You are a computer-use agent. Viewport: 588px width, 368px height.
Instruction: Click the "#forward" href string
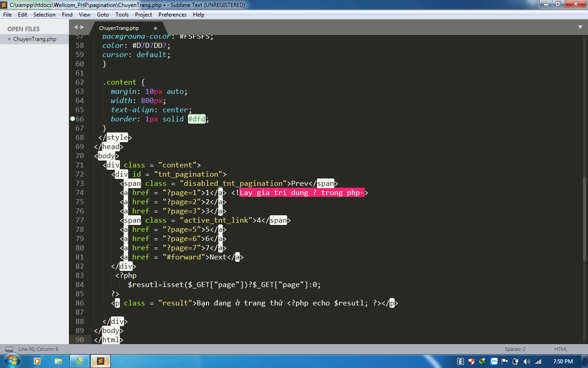point(184,257)
